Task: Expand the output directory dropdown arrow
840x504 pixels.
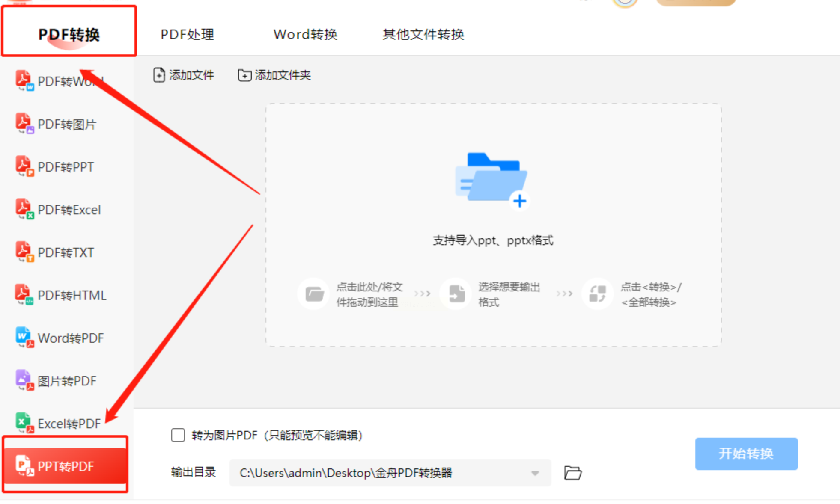Action: click(x=535, y=473)
